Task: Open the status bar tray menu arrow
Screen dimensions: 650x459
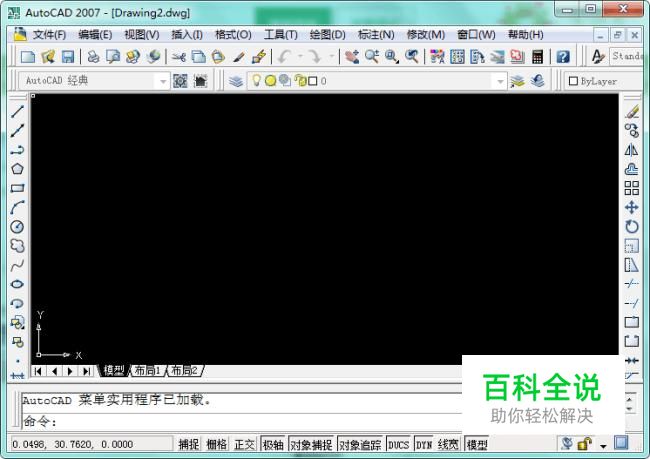Action: click(603, 446)
